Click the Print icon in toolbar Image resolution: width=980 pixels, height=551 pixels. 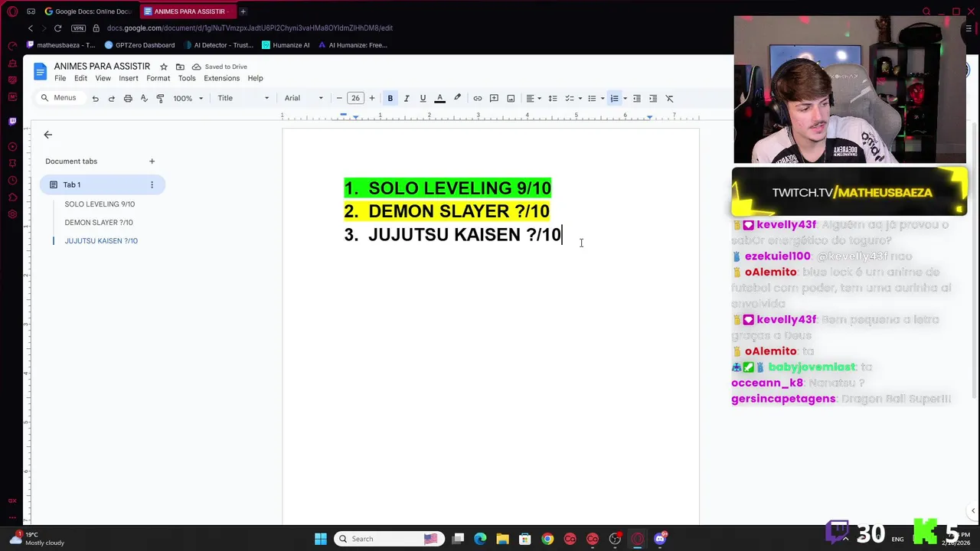tap(128, 98)
